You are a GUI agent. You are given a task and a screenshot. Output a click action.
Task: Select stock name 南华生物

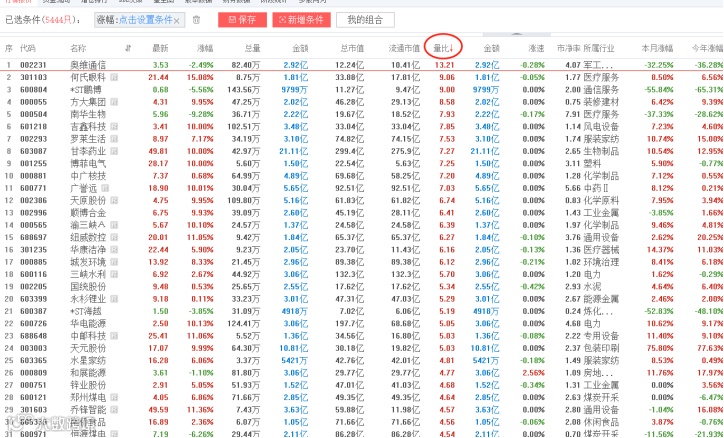88,114
